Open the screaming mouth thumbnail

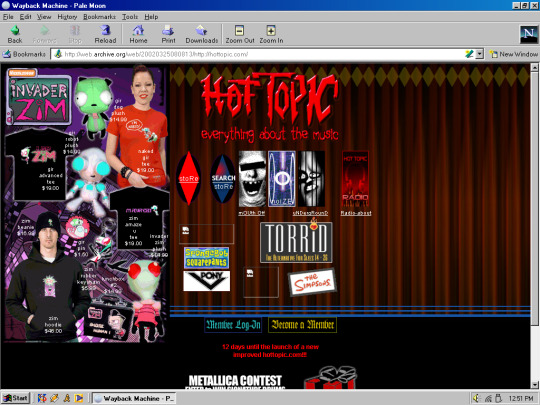(252, 179)
